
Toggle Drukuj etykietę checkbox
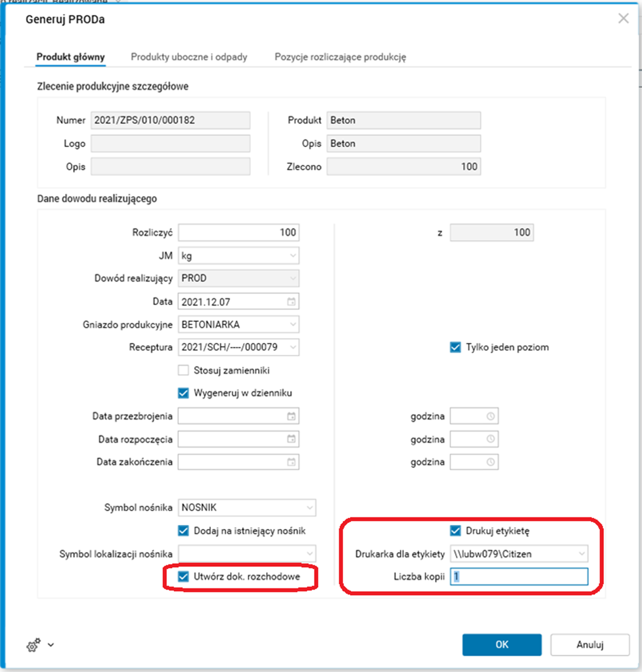[x=455, y=531]
